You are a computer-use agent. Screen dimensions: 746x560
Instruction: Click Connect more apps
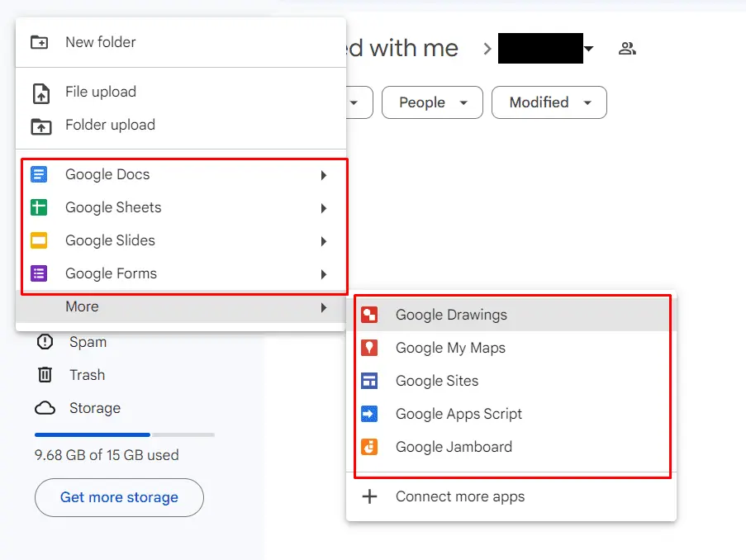pos(461,496)
